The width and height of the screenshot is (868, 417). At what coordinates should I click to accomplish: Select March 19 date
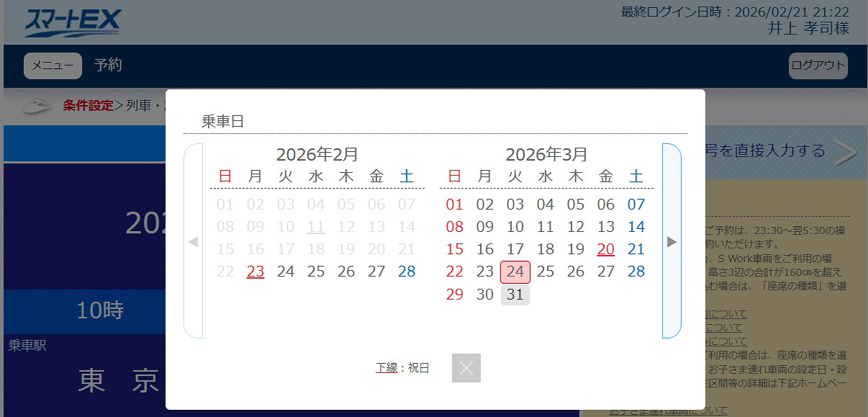point(576,249)
